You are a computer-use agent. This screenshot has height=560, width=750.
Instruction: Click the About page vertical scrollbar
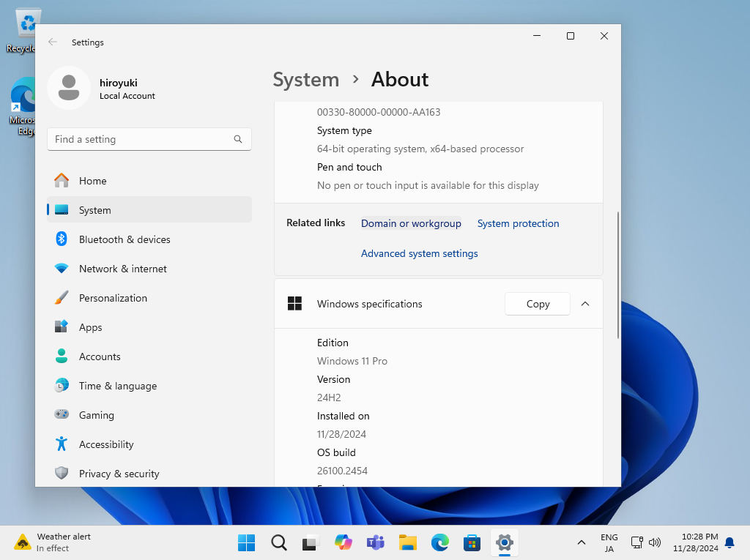pos(618,275)
